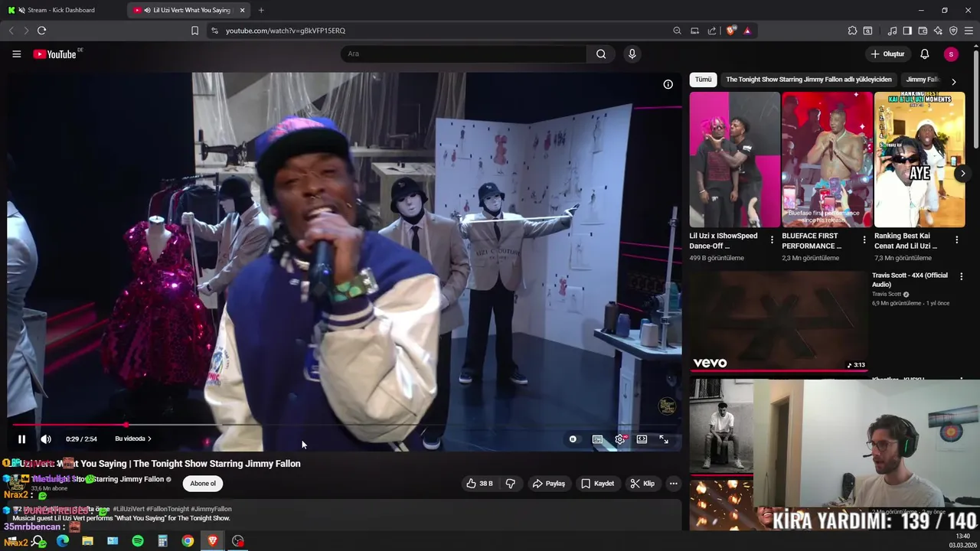Dislike the video
980x551 pixels.
(x=511, y=484)
